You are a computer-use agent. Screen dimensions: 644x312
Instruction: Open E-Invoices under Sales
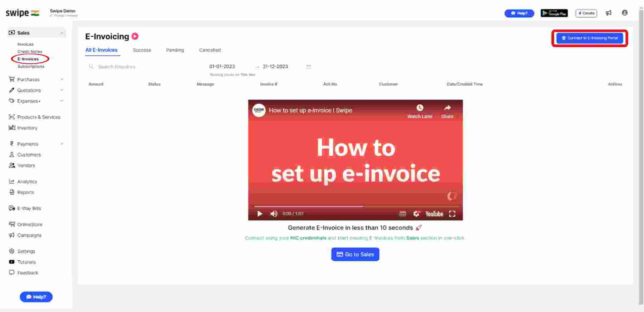tap(28, 59)
